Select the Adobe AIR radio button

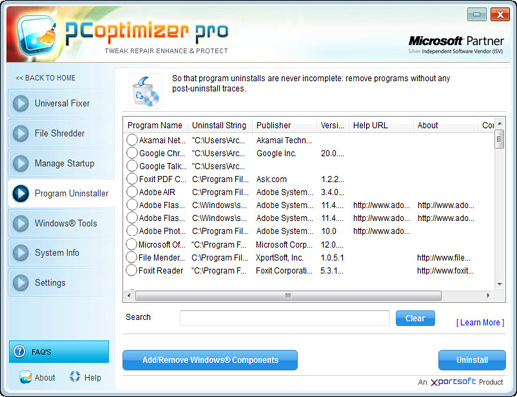pyautogui.click(x=132, y=192)
